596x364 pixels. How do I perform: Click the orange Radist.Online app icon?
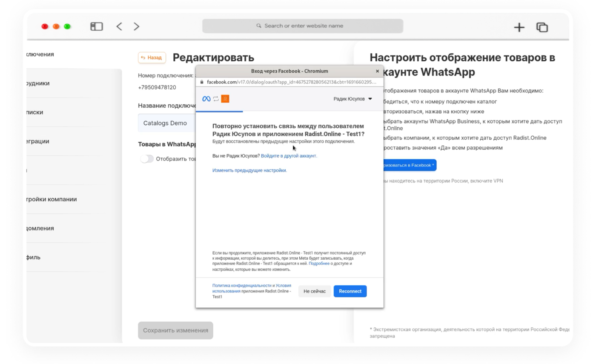pos(225,99)
